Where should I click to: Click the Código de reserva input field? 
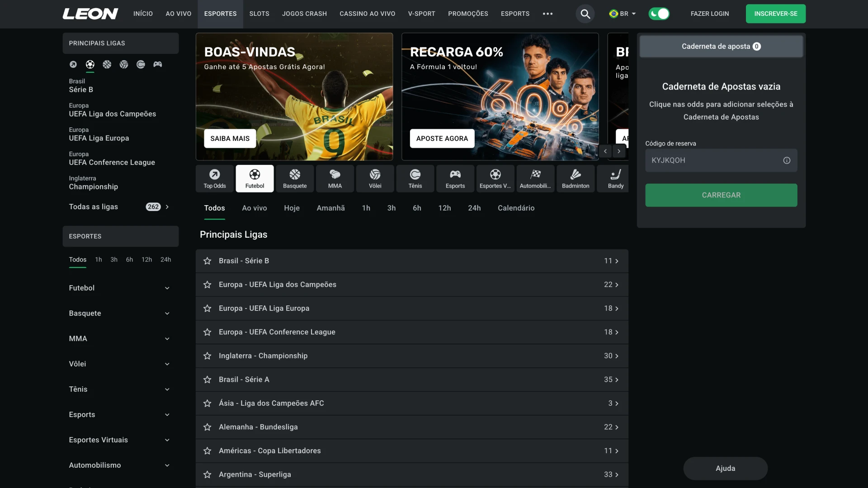(x=721, y=160)
